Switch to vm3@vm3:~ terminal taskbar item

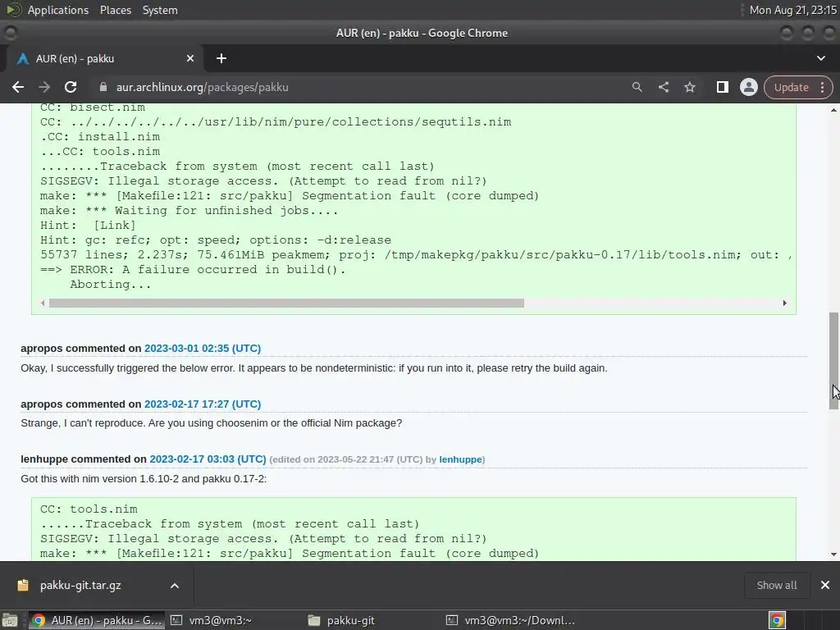pos(211,620)
